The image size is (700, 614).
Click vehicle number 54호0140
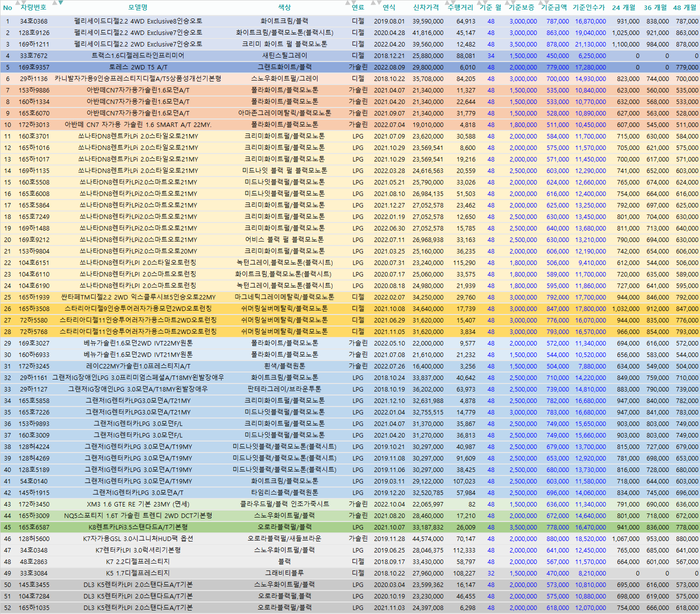coord(33,481)
